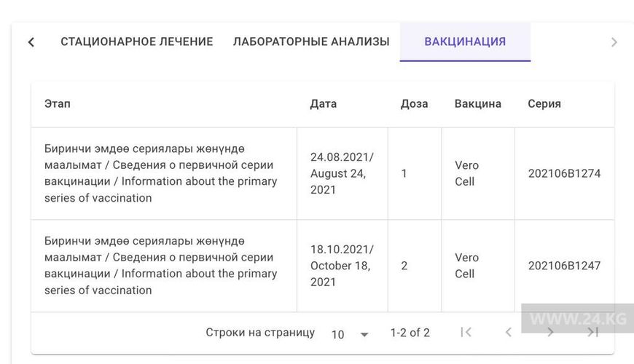Click the Вакцина column header
Screen dimensions: 634x364
pyautogui.click(x=478, y=103)
